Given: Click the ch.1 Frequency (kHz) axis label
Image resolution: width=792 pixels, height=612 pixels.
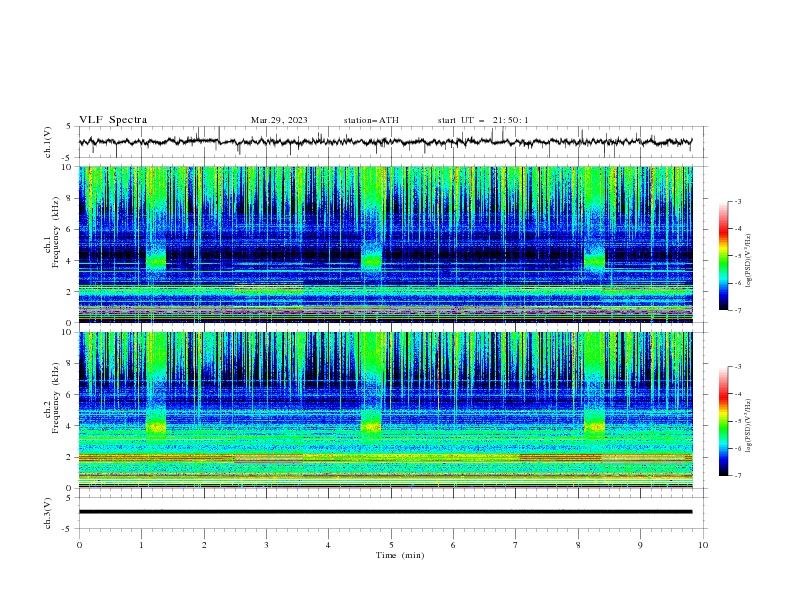Looking at the screenshot, I should [52, 233].
